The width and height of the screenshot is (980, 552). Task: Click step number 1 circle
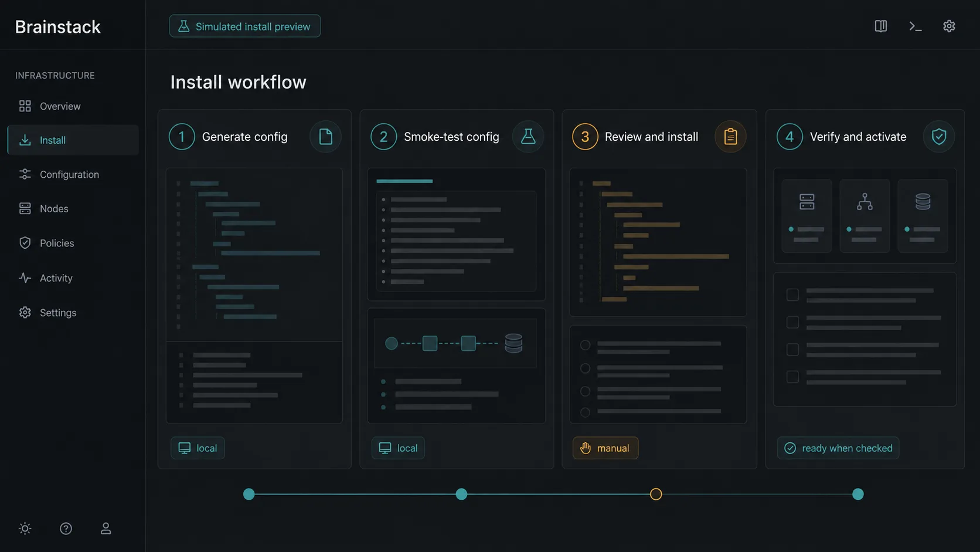click(182, 137)
